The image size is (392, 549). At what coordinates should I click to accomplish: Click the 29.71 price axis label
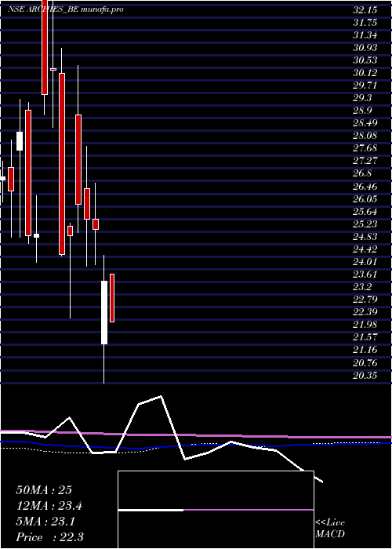[x=365, y=85]
